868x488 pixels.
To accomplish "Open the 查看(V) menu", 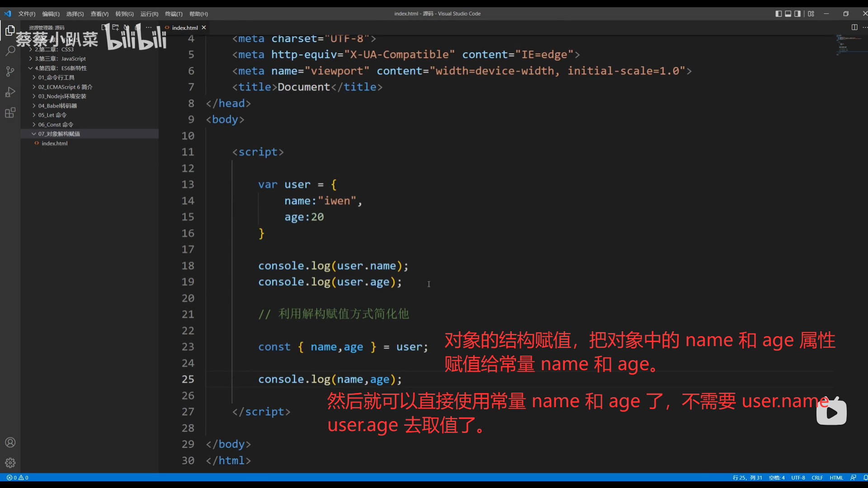I will (x=99, y=14).
